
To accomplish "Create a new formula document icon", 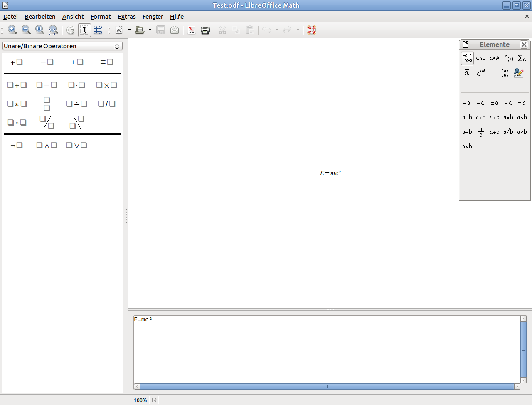I will tap(119, 30).
